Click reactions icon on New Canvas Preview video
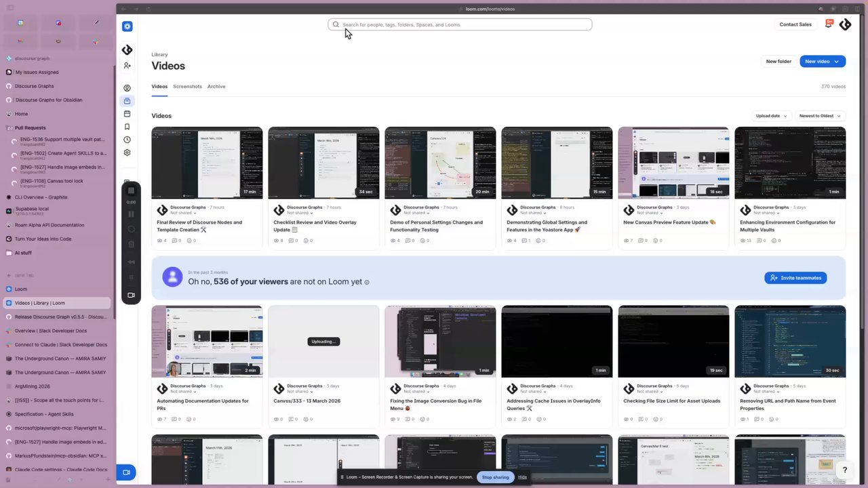 [x=657, y=241]
